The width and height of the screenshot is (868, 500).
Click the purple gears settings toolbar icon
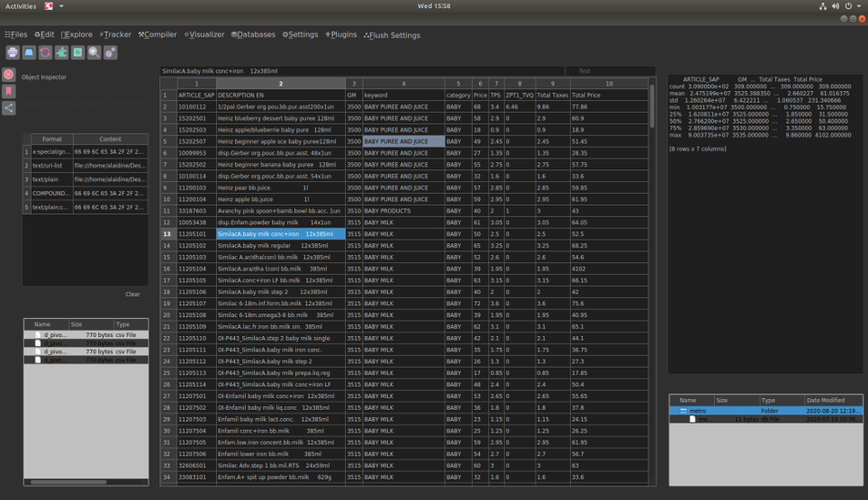(110, 53)
